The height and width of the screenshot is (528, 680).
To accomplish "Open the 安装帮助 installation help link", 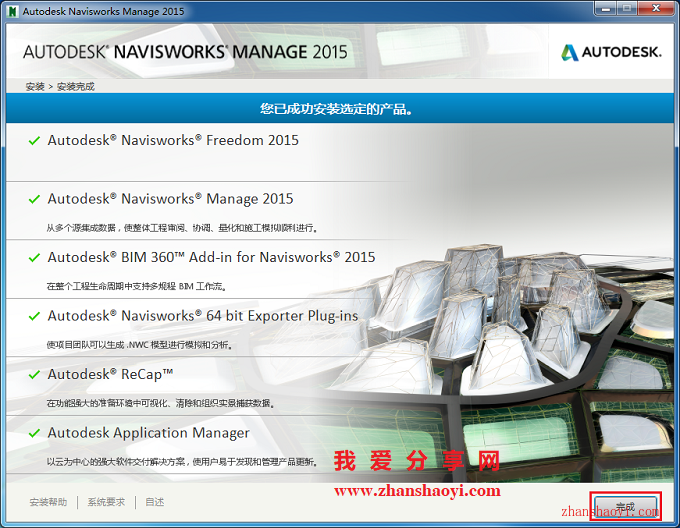I will [x=48, y=502].
